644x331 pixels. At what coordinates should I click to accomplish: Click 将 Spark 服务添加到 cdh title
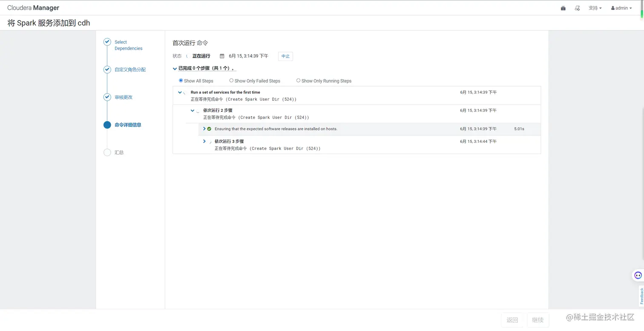tap(49, 23)
